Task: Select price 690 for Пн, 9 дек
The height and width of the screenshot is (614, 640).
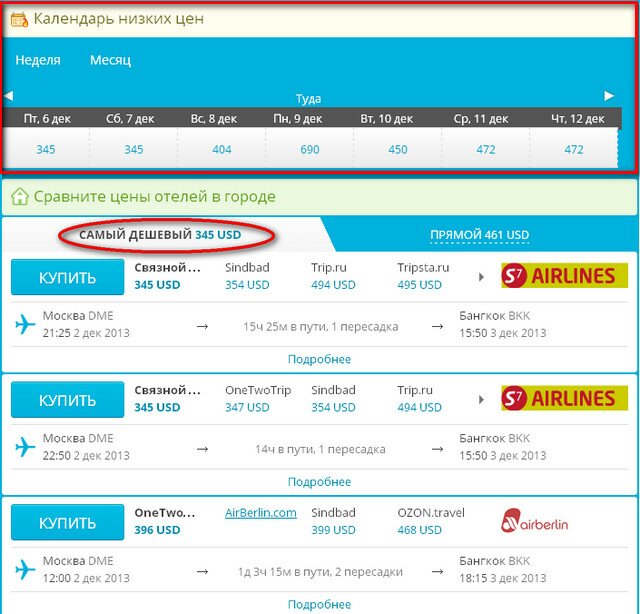Action: [x=310, y=149]
